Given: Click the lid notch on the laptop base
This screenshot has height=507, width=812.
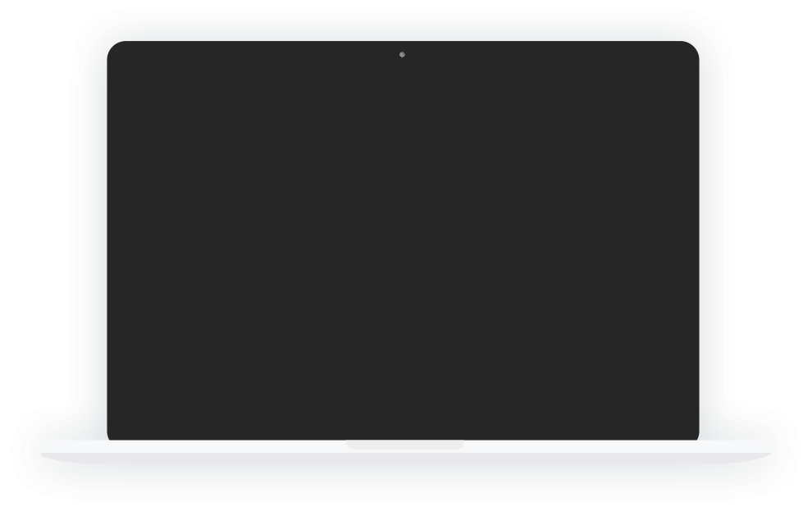Looking at the screenshot, I should click(405, 445).
